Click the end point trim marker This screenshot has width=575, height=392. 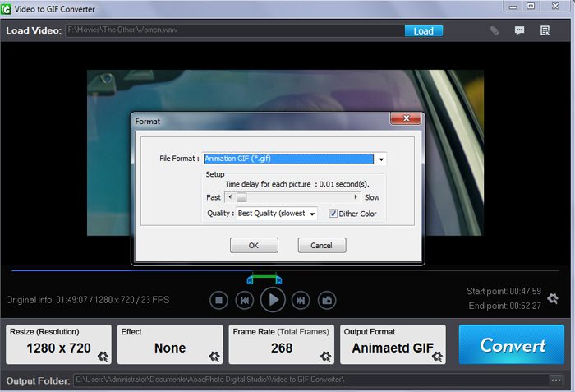pyautogui.click(x=278, y=280)
